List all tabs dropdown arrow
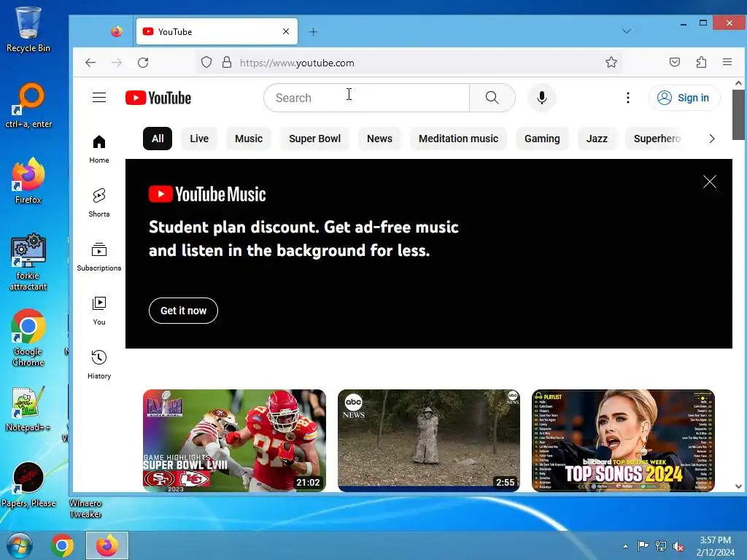Screen dimensions: 747x560 click(627, 31)
